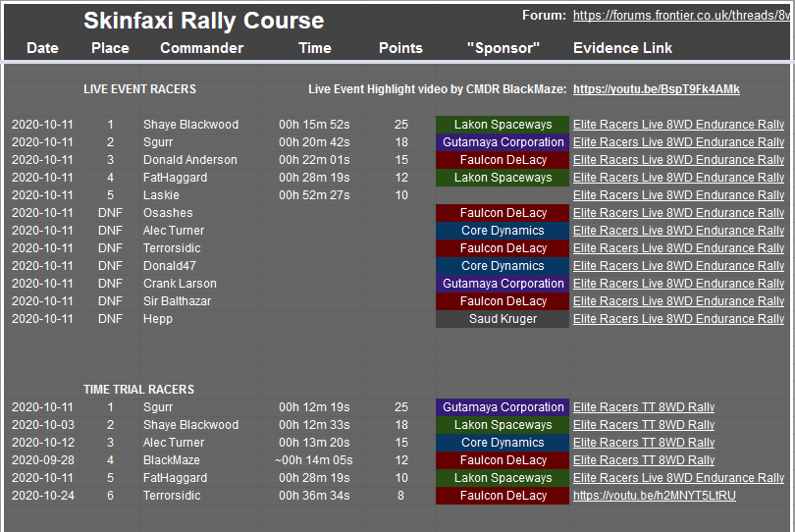The width and height of the screenshot is (795, 532).
Task: Select the Saud Kruger sponsor cell
Action: 503,319
